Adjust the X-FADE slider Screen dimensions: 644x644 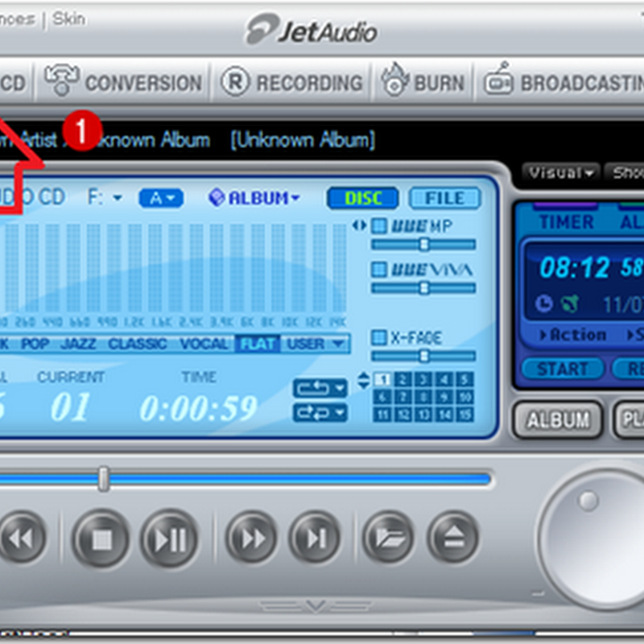pos(423,356)
